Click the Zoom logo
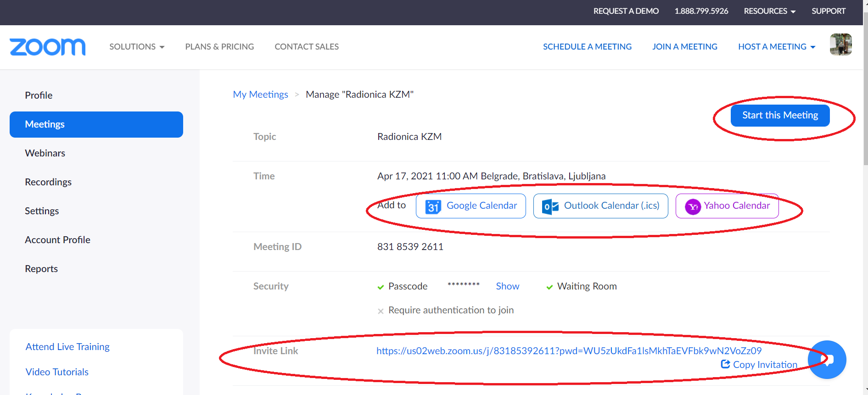This screenshot has width=868, height=395. (48, 47)
